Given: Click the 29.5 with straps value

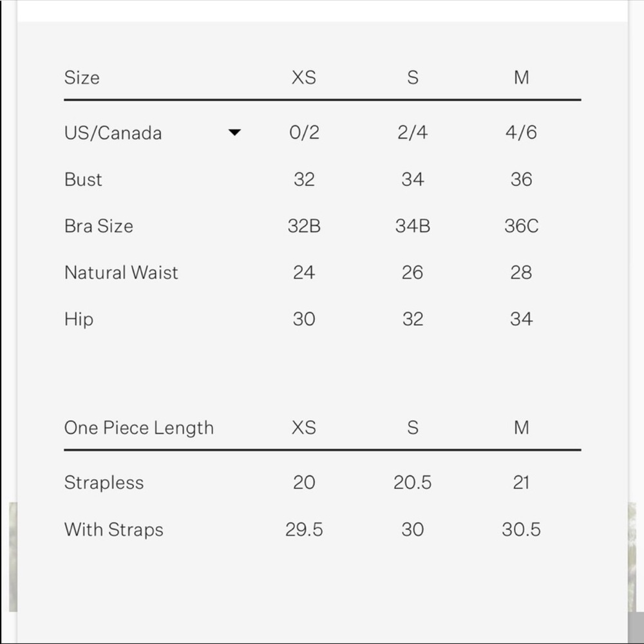Looking at the screenshot, I should coord(304,529).
